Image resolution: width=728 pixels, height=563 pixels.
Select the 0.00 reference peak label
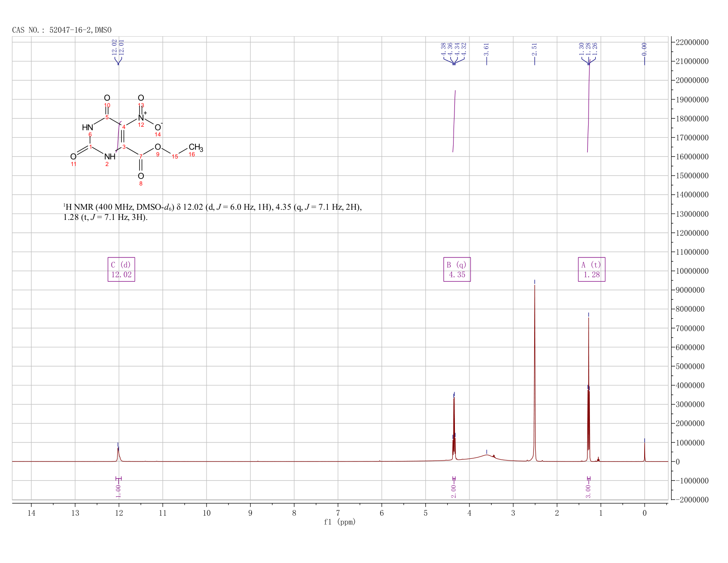644,49
